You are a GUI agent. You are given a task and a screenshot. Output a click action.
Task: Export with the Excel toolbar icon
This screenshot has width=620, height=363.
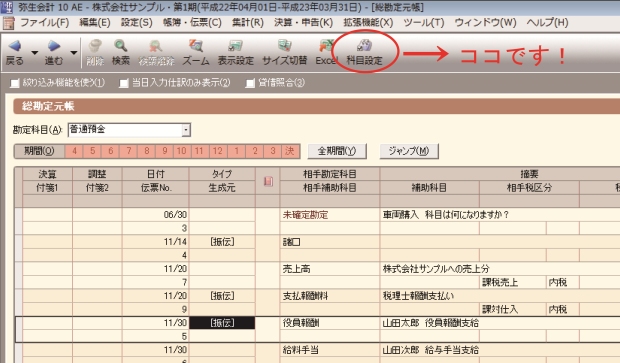[326, 46]
